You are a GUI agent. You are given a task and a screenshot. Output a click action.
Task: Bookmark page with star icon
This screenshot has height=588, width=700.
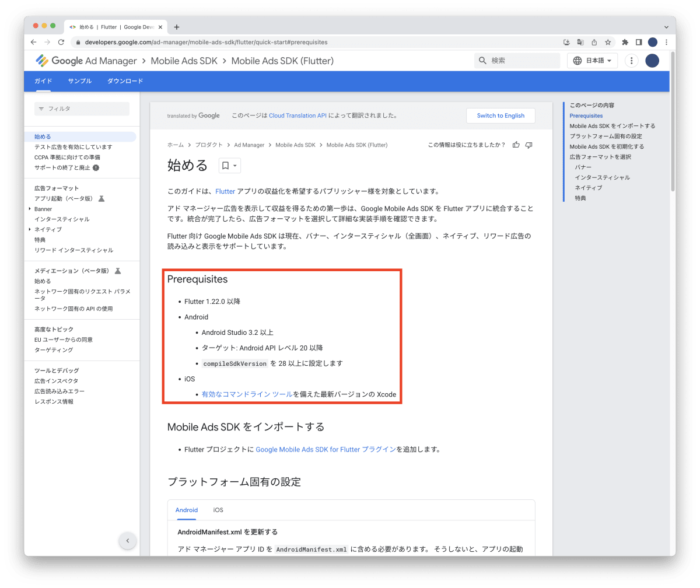coord(608,42)
